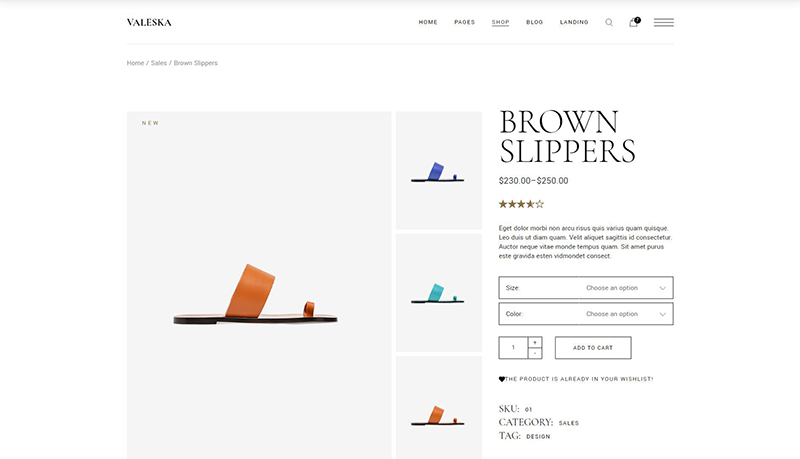This screenshot has width=800, height=459.
Task: Click the Sales category link
Action: pyautogui.click(x=568, y=423)
